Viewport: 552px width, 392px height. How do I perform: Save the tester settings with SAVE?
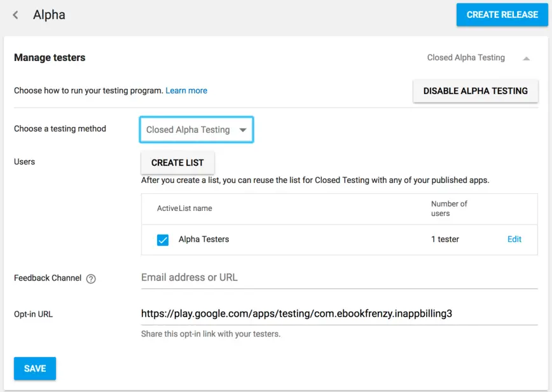pos(34,368)
